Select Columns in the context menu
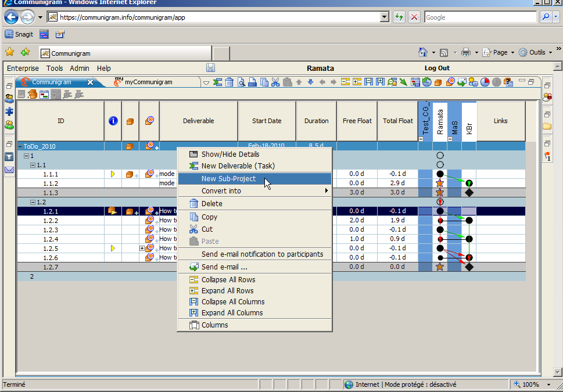The width and height of the screenshot is (563, 392). [x=254, y=325]
